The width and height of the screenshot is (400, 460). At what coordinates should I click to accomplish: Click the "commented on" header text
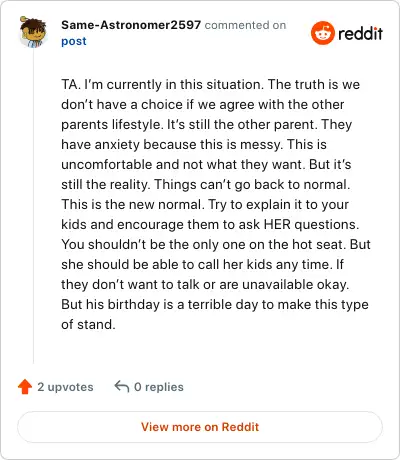245,25
